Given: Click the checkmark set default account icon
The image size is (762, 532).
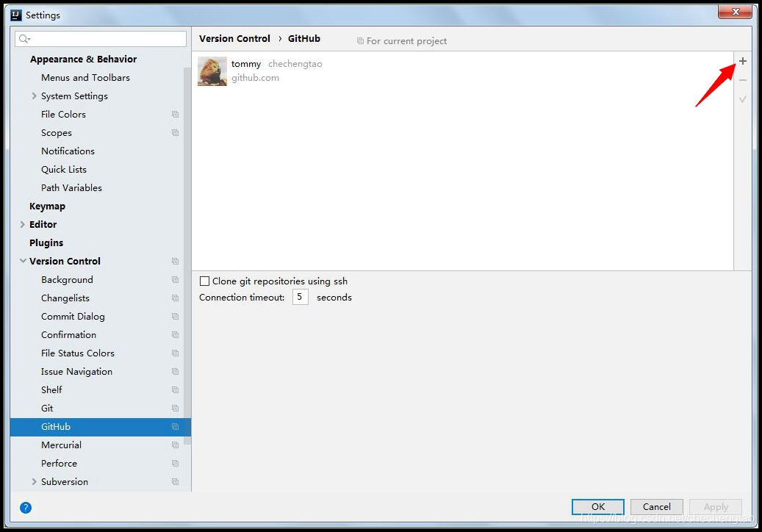Looking at the screenshot, I should coord(742,99).
